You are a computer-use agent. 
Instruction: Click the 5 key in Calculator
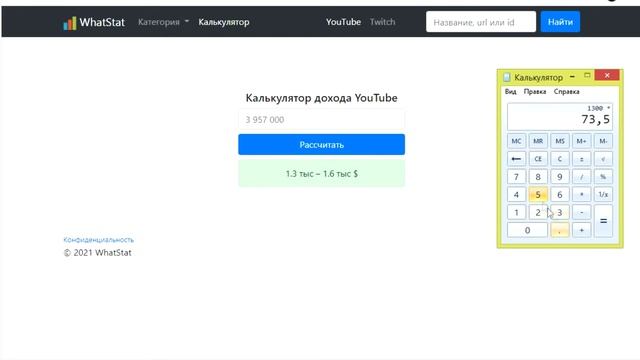pos(538,195)
